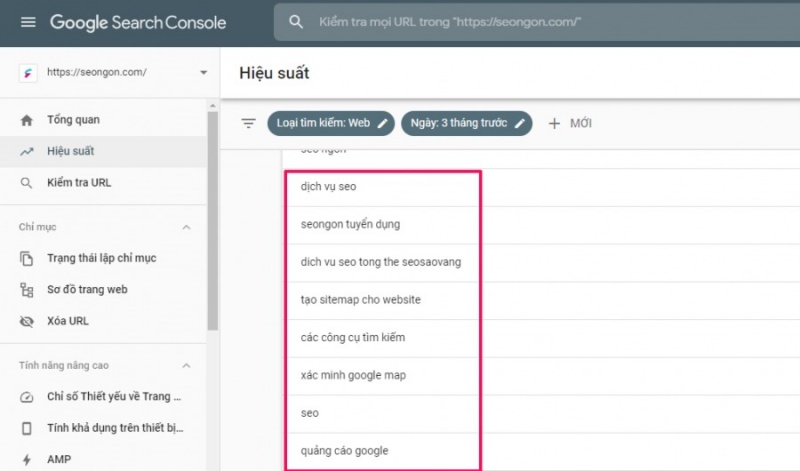Select Hiệu suất in the sidebar

click(x=104, y=152)
